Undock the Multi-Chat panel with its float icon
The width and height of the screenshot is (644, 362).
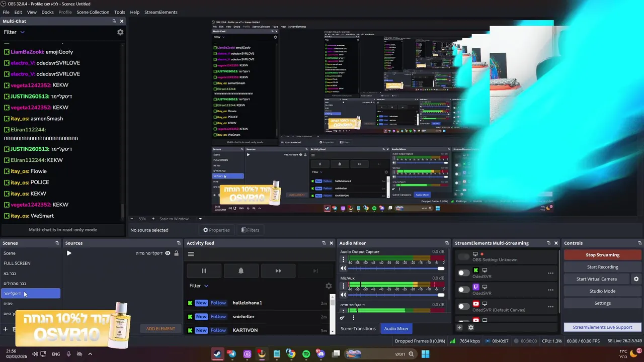(x=114, y=21)
